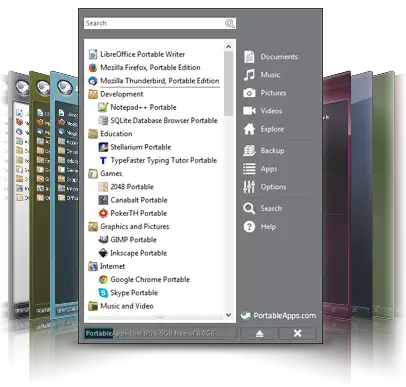
Task: Click the app list vertical scrollbar
Action: [229, 180]
